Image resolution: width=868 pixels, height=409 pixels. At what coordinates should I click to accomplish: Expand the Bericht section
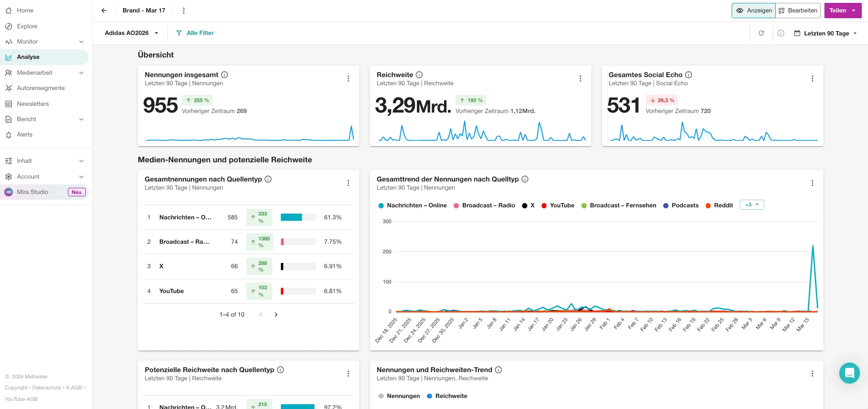(x=81, y=119)
